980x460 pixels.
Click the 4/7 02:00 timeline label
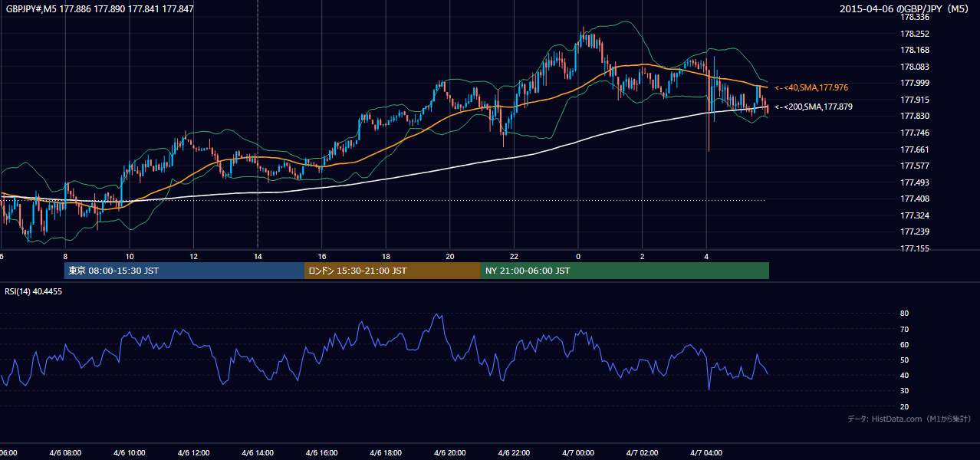click(642, 453)
